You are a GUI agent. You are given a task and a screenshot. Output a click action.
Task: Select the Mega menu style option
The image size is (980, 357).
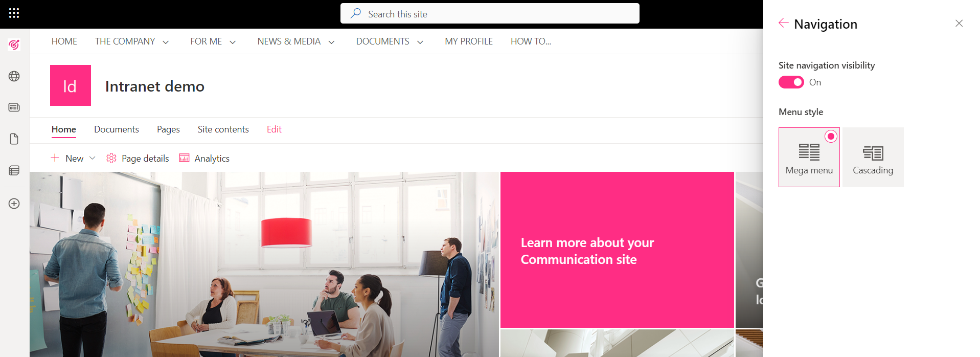click(x=809, y=157)
